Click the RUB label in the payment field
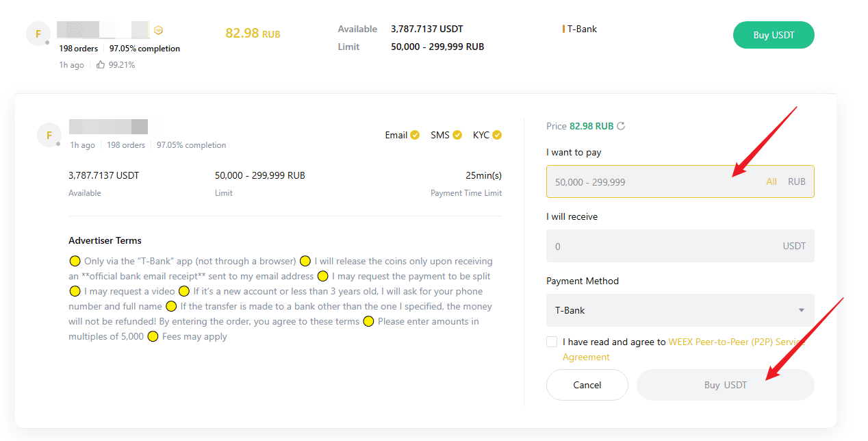Image resolution: width=868 pixels, height=441 pixels. (x=797, y=181)
